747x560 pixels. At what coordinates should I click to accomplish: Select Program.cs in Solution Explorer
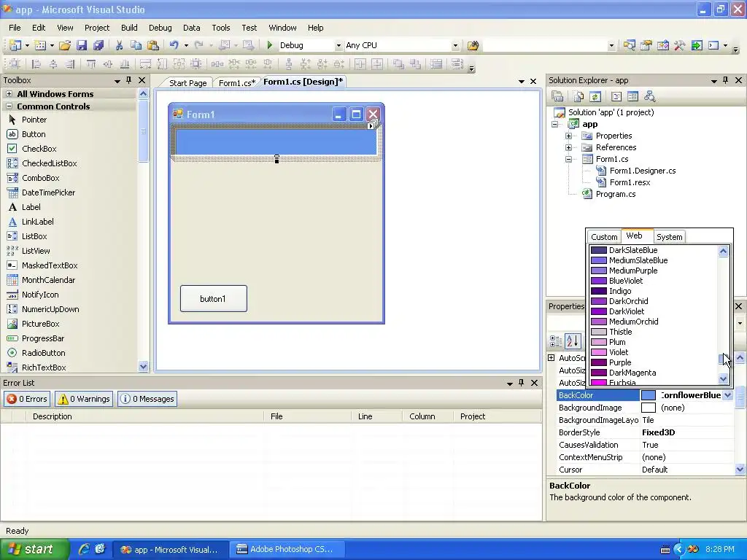(x=616, y=194)
